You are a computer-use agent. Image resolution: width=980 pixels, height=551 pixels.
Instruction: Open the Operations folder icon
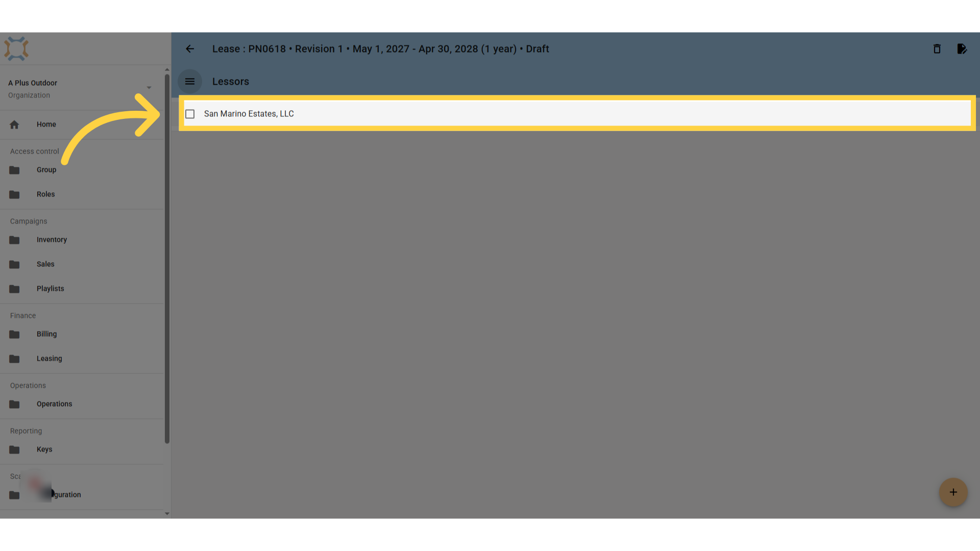click(x=14, y=404)
